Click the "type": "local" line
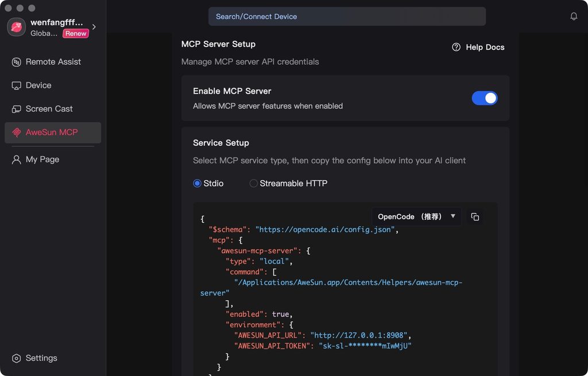The image size is (588, 376). coord(259,261)
